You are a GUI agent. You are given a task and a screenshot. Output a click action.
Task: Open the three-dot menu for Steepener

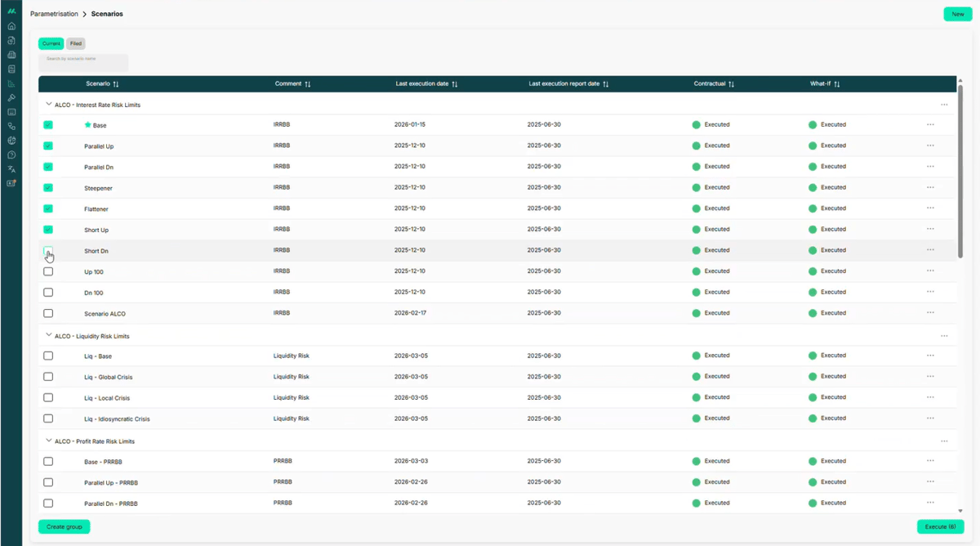pos(930,187)
